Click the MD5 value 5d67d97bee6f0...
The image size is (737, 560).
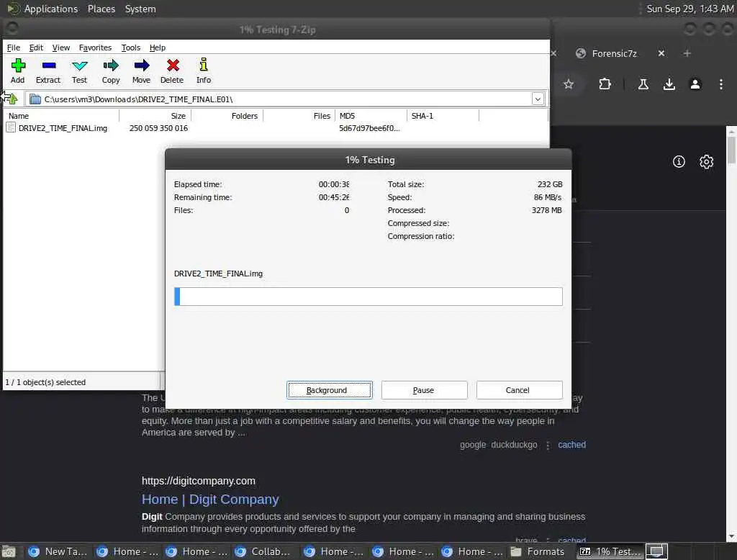[369, 128]
